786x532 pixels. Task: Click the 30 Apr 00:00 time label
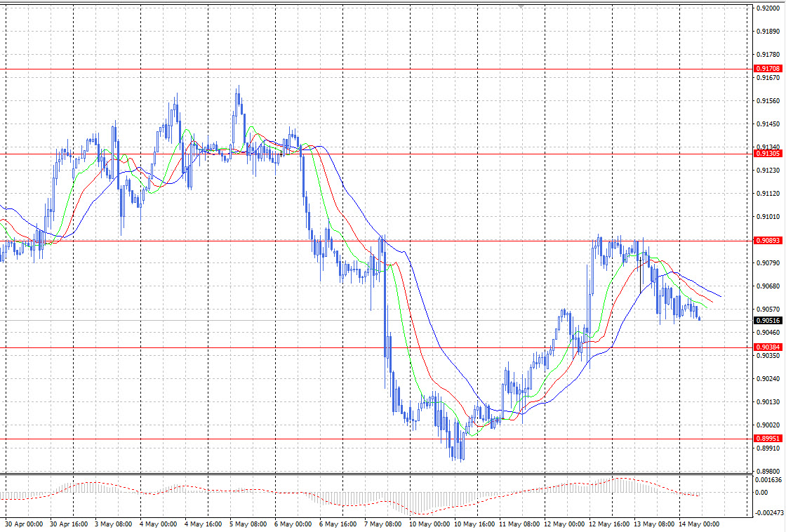coord(24,524)
